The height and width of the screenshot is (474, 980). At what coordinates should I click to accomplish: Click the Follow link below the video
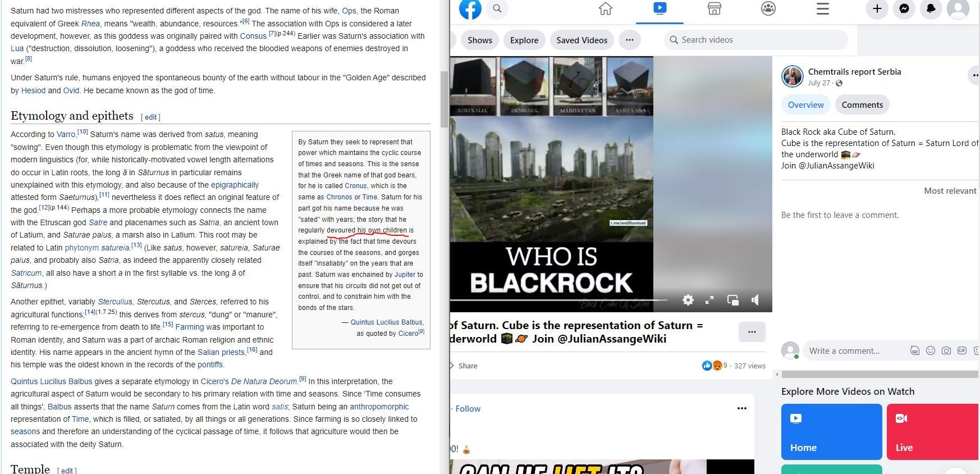coord(468,409)
